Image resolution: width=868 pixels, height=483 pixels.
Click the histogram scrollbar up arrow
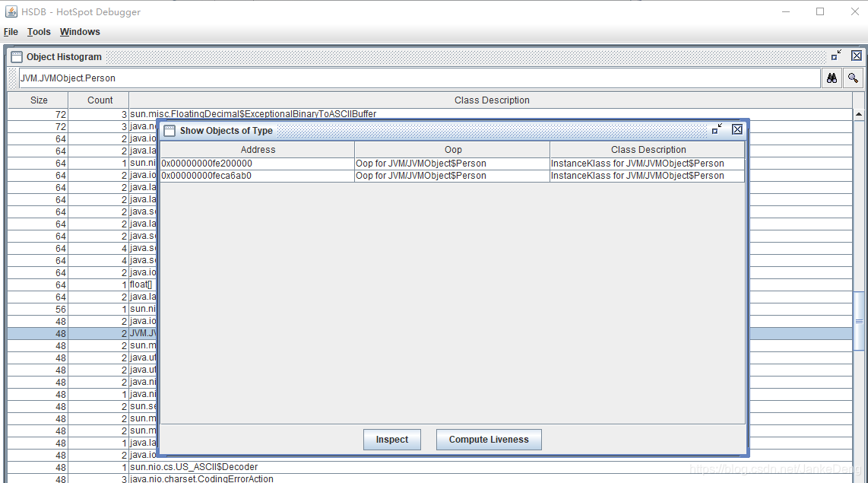[859, 114]
